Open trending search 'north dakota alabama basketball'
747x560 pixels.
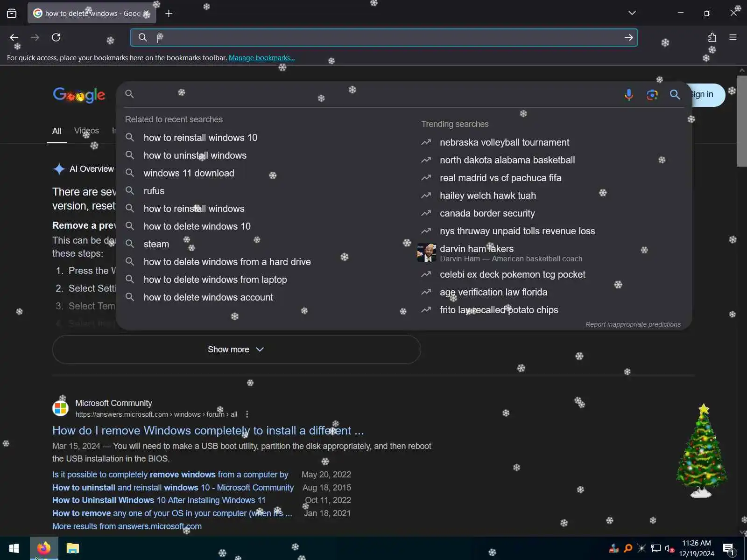coord(507,160)
